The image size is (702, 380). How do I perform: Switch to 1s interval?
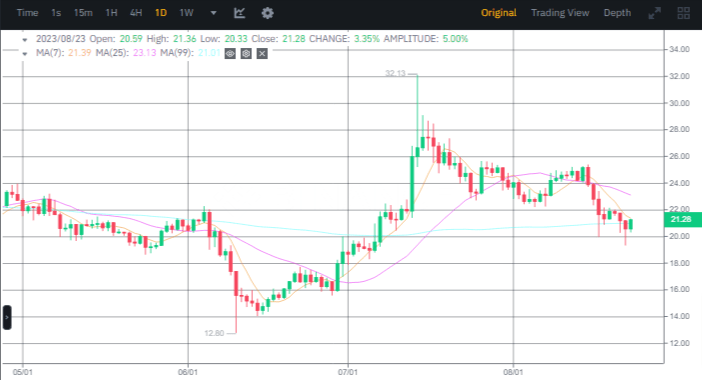[x=56, y=13]
